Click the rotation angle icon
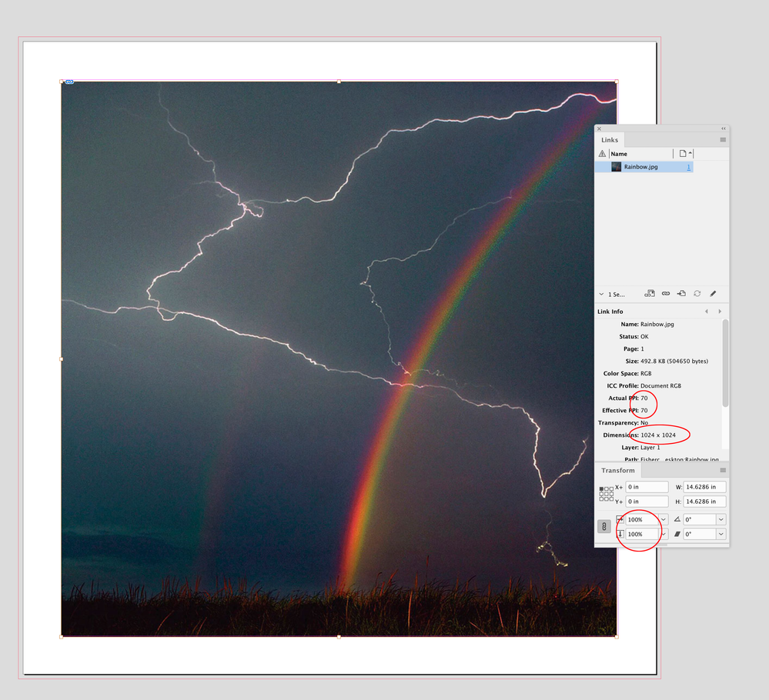 point(677,519)
